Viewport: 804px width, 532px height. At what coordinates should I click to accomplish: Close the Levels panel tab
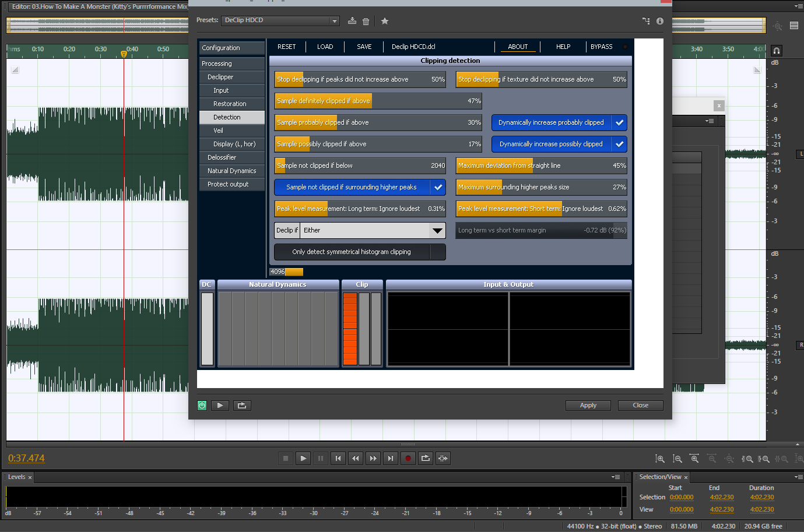[30, 477]
